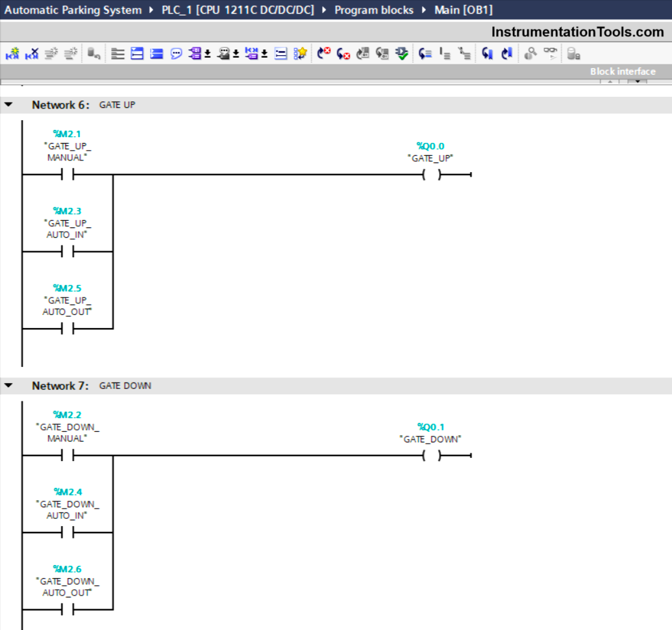Open the network comments display dropdown arrow
Image resolution: width=672 pixels, height=630 pixels.
coord(264,53)
